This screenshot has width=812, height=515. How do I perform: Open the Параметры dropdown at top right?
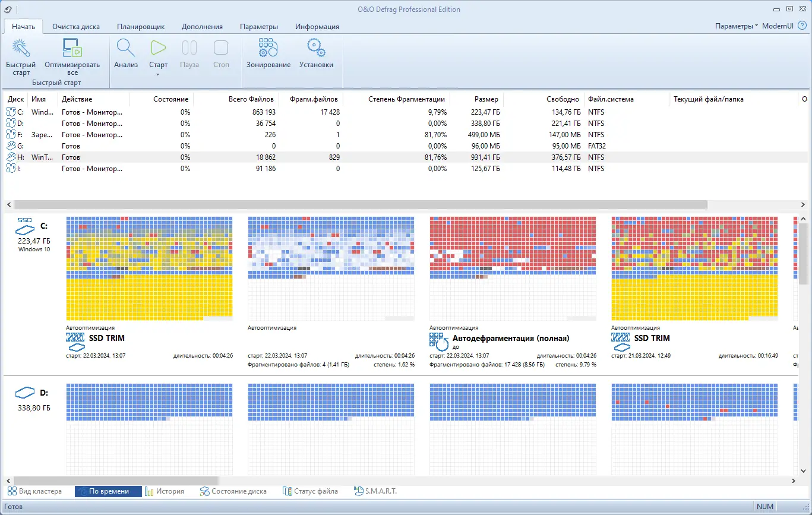736,26
